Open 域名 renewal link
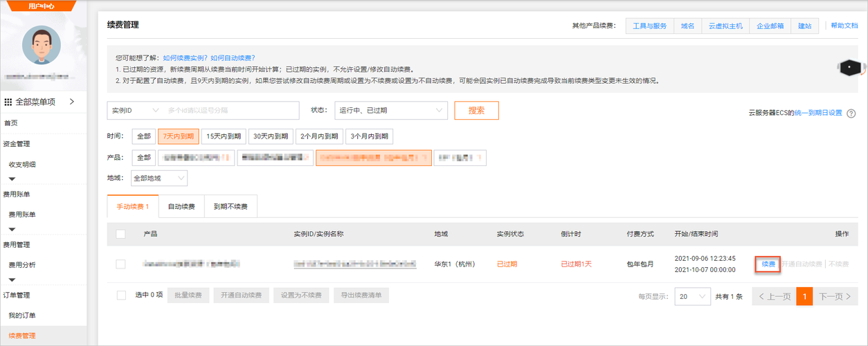 [x=687, y=26]
